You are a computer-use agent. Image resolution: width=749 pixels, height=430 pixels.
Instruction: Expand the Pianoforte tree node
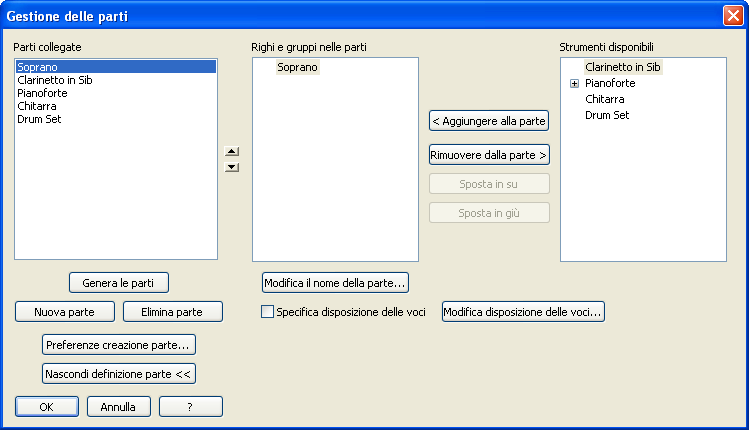pyautogui.click(x=574, y=84)
